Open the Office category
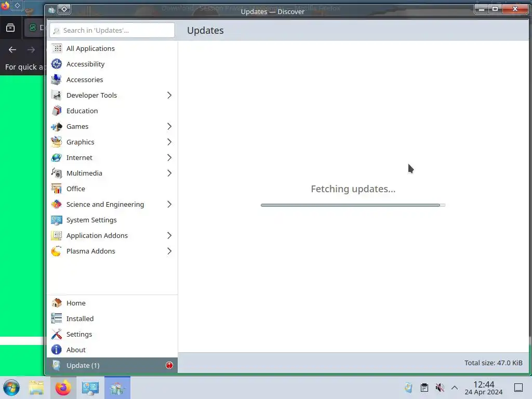Image resolution: width=532 pixels, height=399 pixels. tap(112, 189)
